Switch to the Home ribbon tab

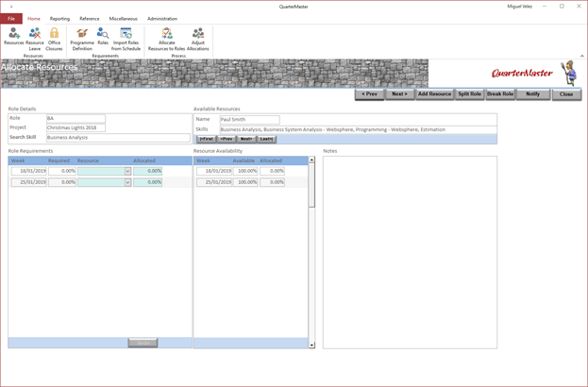point(34,18)
